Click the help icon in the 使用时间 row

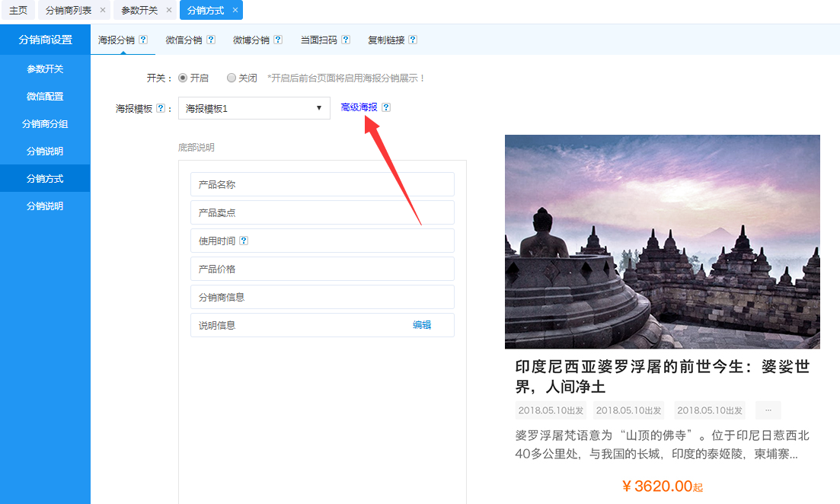click(244, 241)
